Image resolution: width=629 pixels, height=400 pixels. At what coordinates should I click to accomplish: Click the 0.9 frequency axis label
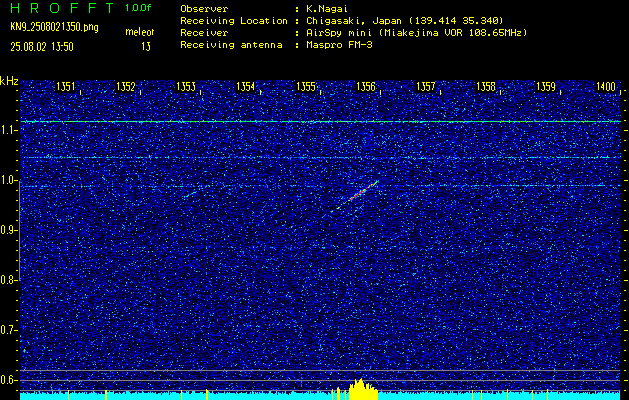(8, 230)
